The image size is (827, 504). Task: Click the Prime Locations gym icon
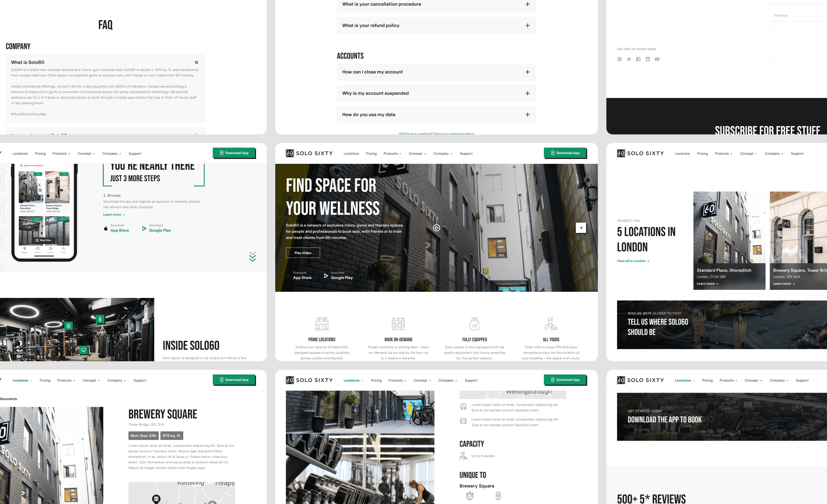coord(322,324)
